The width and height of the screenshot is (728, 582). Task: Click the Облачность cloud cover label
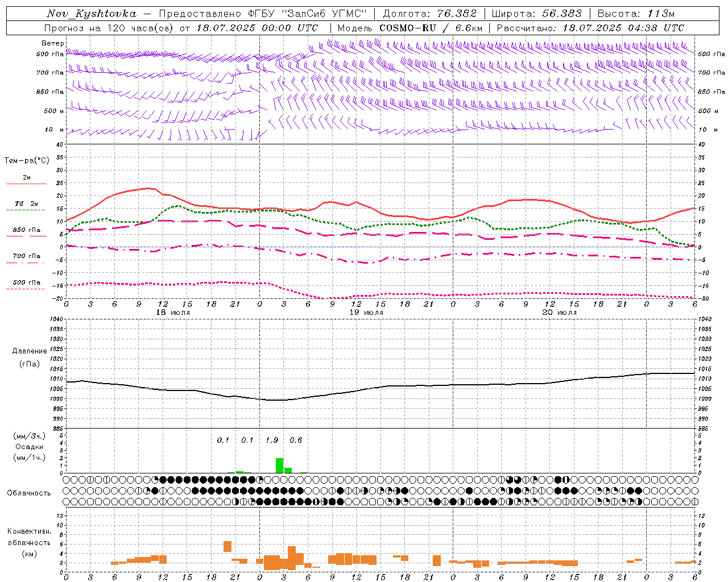point(29,493)
